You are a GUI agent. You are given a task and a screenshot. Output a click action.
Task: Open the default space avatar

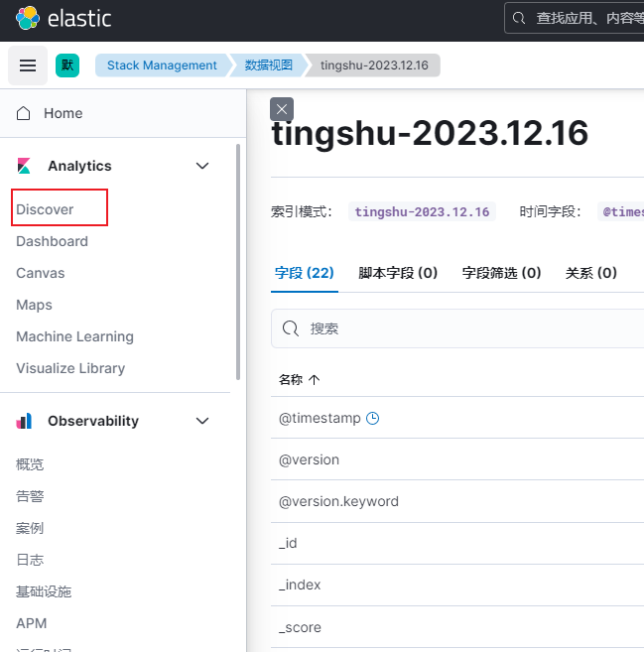(67, 65)
